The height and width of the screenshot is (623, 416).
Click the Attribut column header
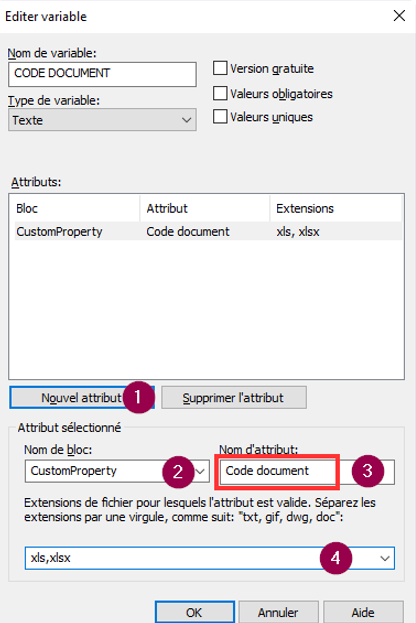[205, 208]
